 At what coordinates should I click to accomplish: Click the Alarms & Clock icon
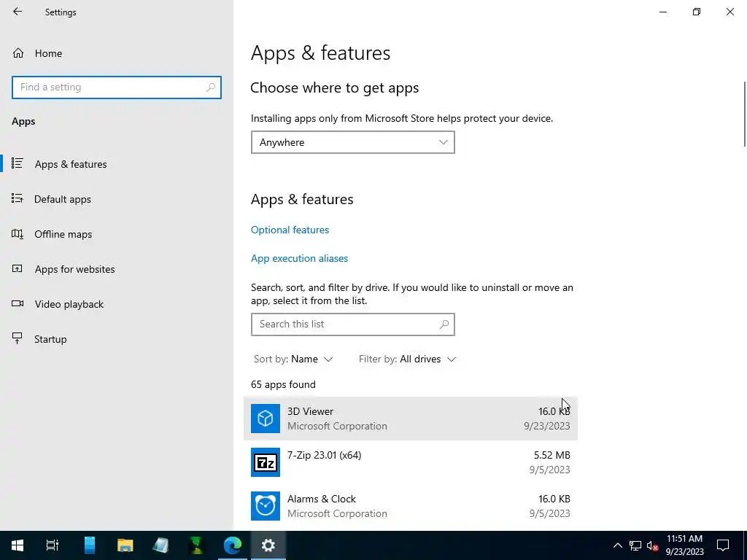(x=266, y=506)
